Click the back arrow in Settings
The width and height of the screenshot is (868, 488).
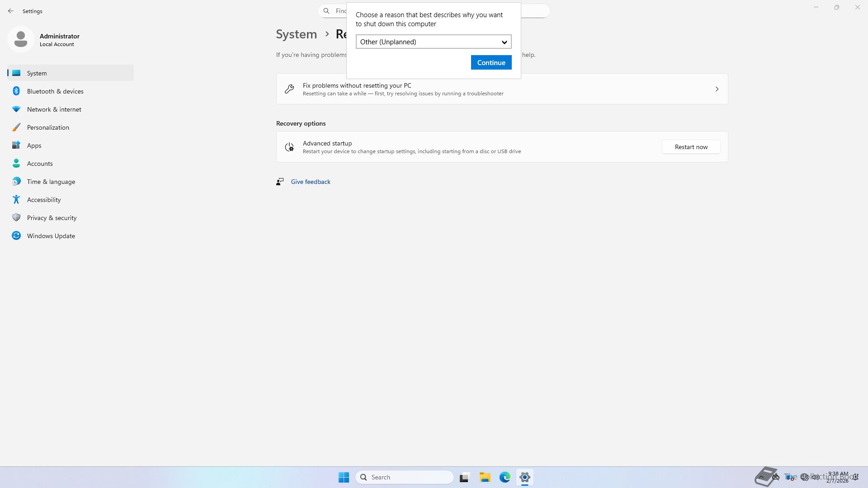pyautogui.click(x=11, y=11)
